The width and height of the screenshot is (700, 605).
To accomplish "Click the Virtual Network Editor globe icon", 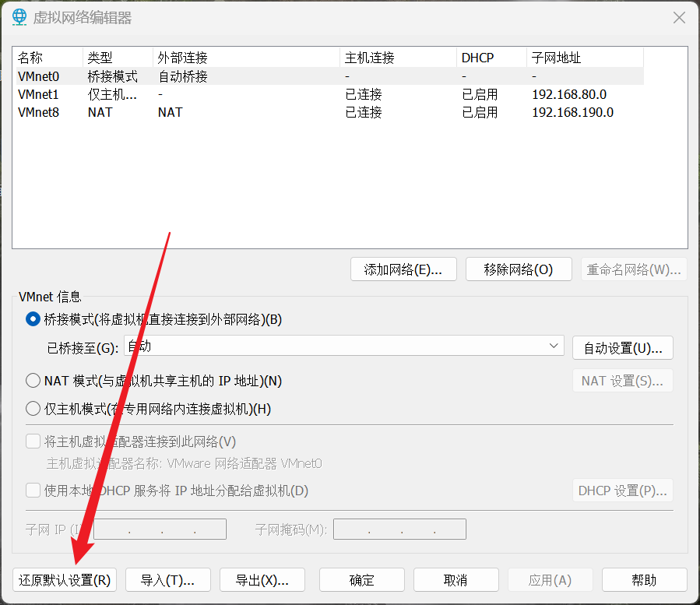I will click(x=19, y=17).
